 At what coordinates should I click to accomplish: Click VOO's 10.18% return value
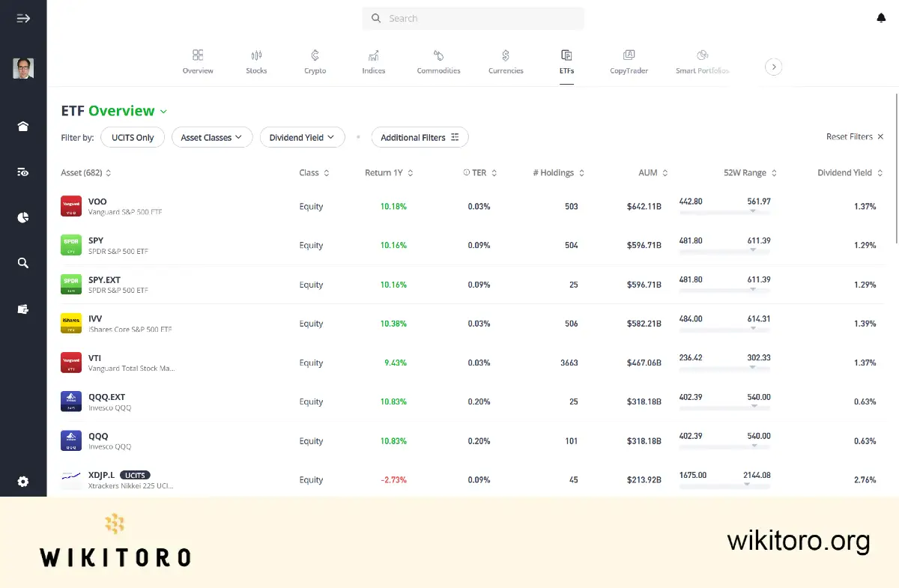coord(393,206)
